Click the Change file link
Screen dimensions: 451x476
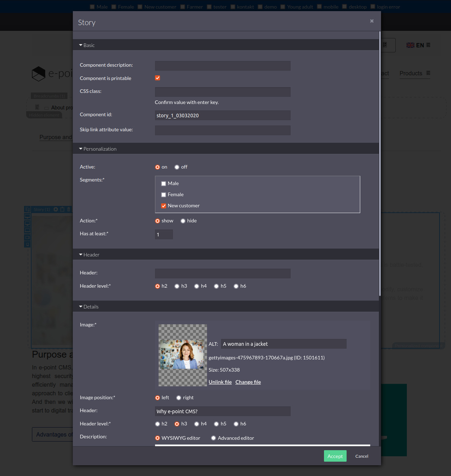248,382
